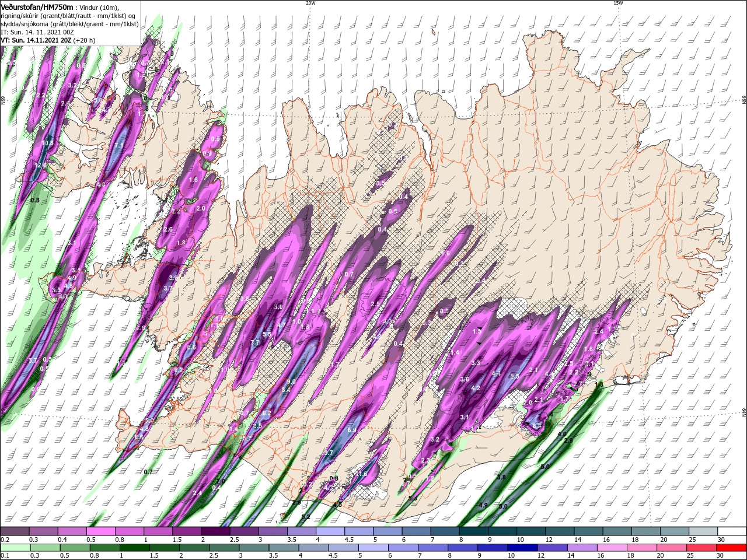Select the dark purple 2–2.5 swatch in upper legend row
This screenshot has height=560, width=747.
[215, 531]
